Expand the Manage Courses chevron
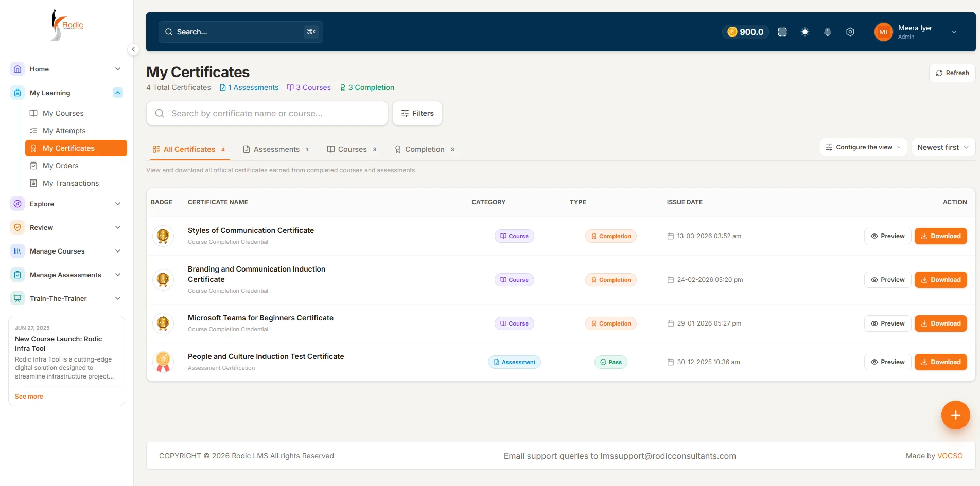 pyautogui.click(x=118, y=251)
